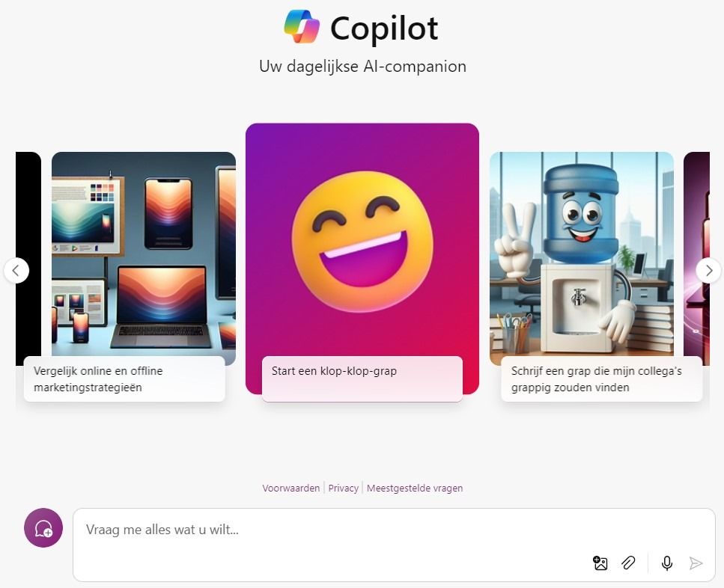Click the send message arrow icon

[696, 563]
